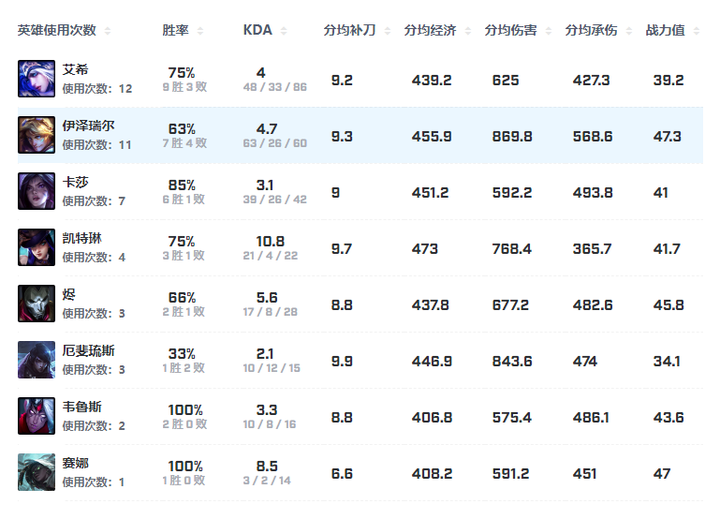720x519 pixels.
Task: Click the 分均承伤 column header
Action: (x=591, y=30)
